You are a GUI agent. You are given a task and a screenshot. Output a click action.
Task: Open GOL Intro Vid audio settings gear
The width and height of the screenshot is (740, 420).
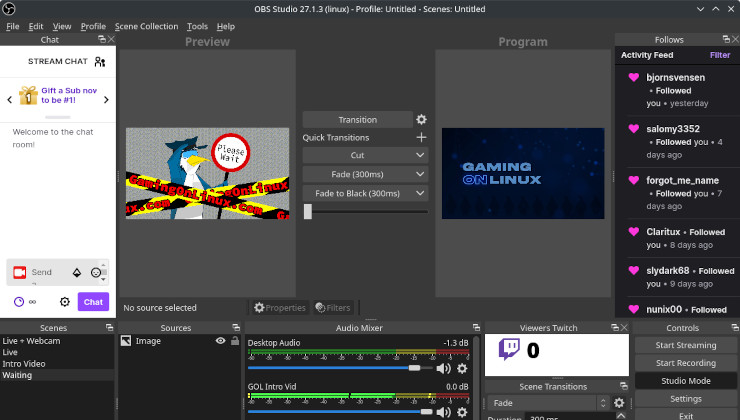462,412
